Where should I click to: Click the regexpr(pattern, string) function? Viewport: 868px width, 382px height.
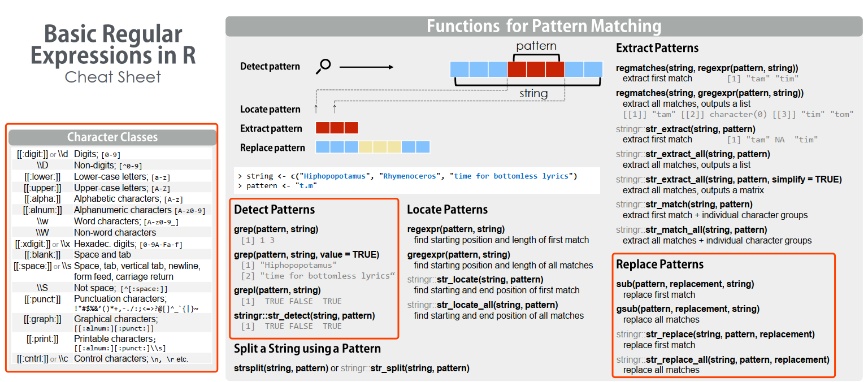456,229
